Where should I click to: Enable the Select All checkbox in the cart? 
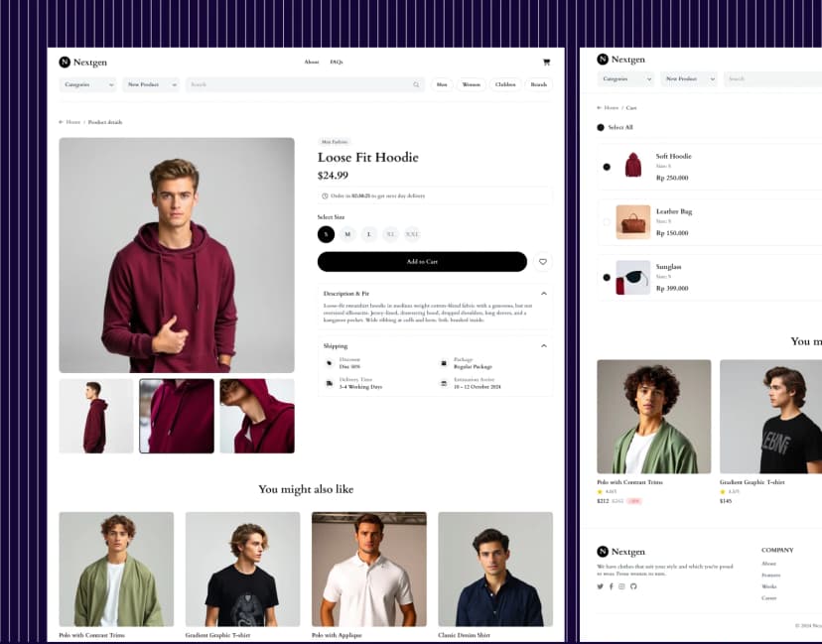tap(601, 128)
